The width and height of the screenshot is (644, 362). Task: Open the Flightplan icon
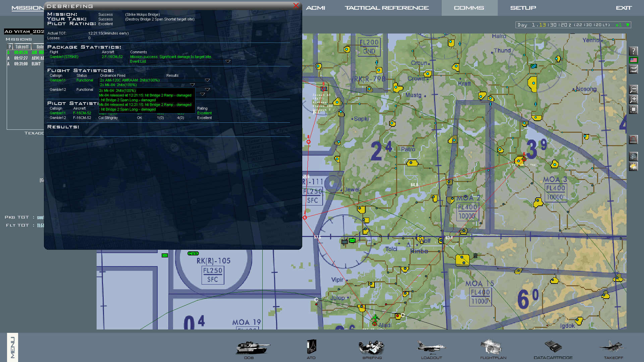click(x=491, y=347)
